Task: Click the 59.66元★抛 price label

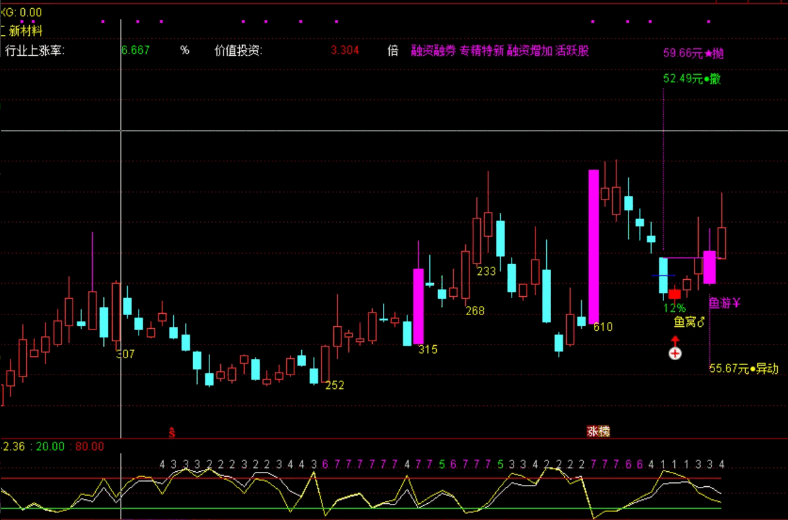Action: point(694,53)
